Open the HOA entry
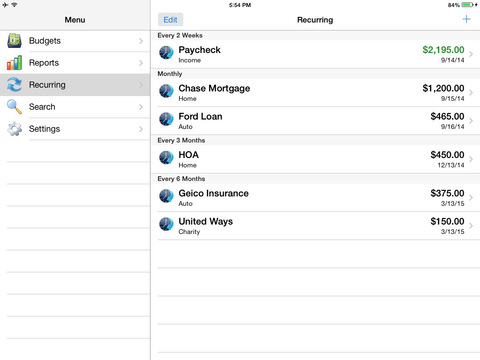This screenshot has width=480, height=360. (x=315, y=159)
